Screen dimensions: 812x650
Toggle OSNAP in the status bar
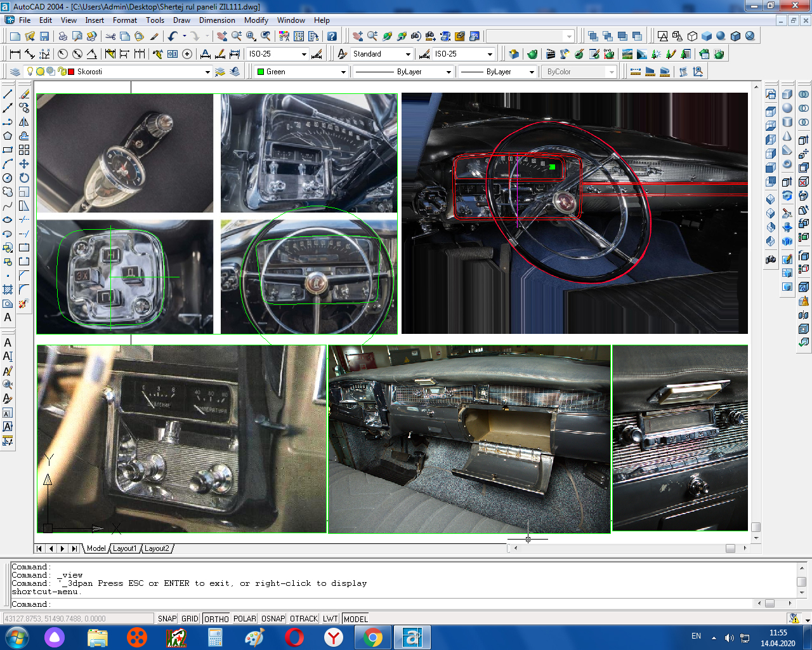[x=273, y=619]
